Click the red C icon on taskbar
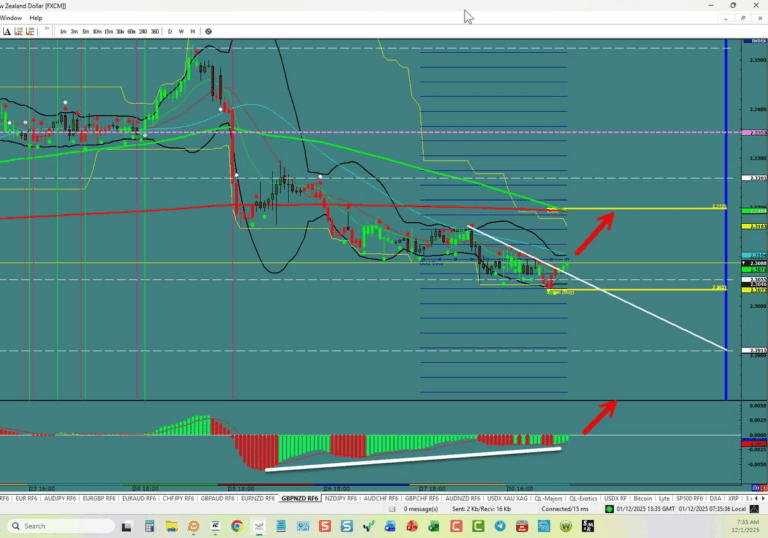This screenshot has height=538, width=768. 456,526
